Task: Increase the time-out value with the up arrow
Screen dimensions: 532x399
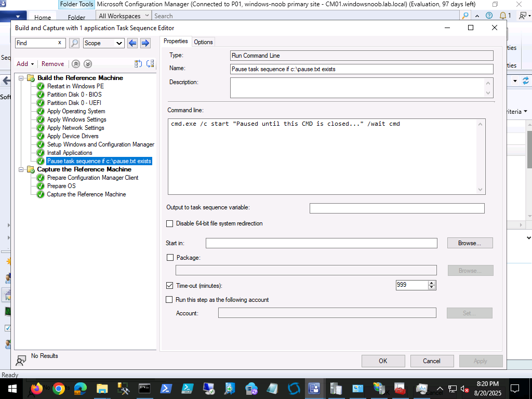Action: coord(432,283)
